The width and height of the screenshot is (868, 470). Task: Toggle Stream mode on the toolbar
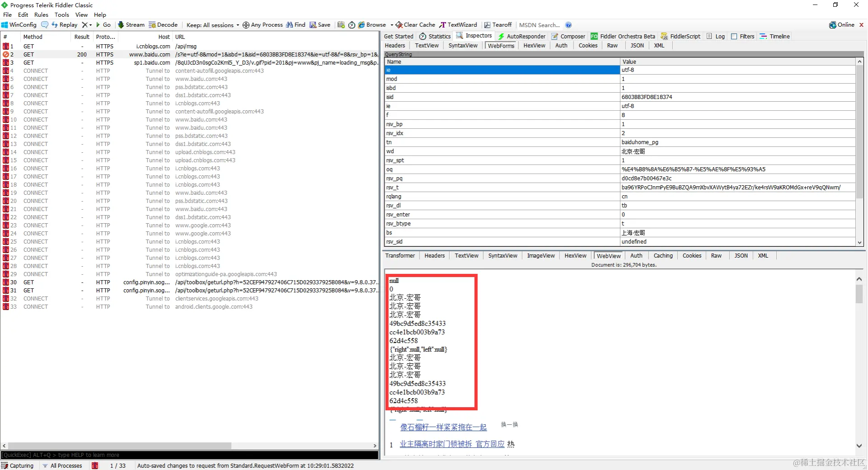[131, 25]
